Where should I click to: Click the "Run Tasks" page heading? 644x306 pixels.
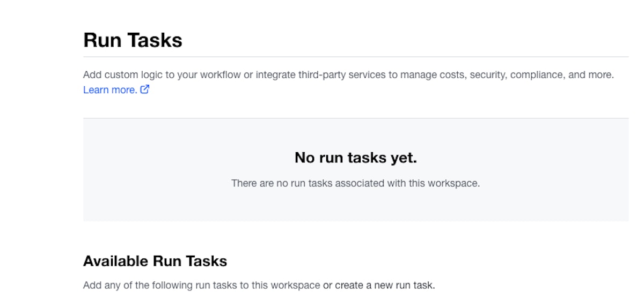(133, 40)
